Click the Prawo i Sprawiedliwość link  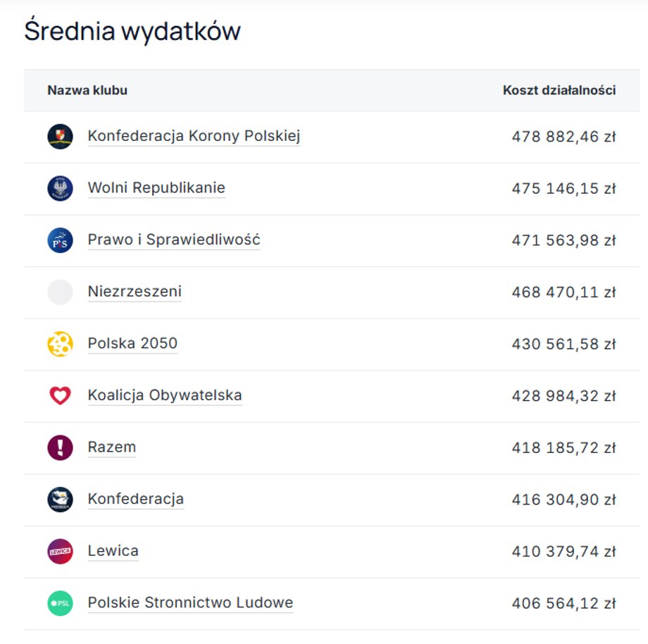(x=174, y=240)
